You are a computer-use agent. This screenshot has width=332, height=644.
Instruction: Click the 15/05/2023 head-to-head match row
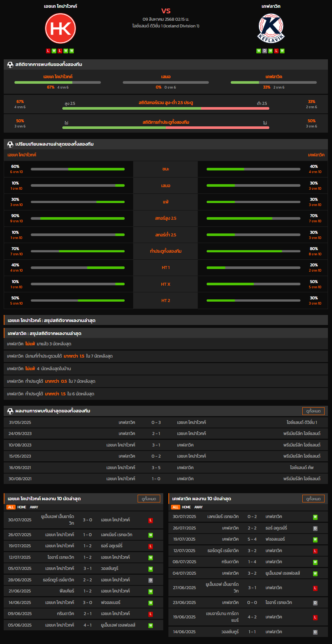tap(166, 456)
